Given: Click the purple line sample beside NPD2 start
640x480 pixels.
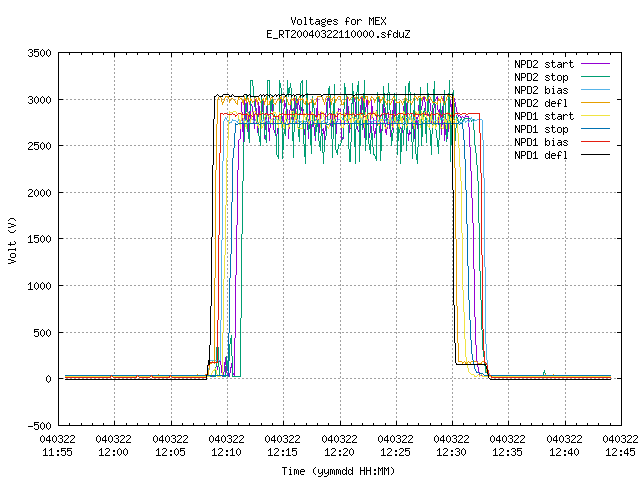Looking at the screenshot, I should click(x=596, y=64).
